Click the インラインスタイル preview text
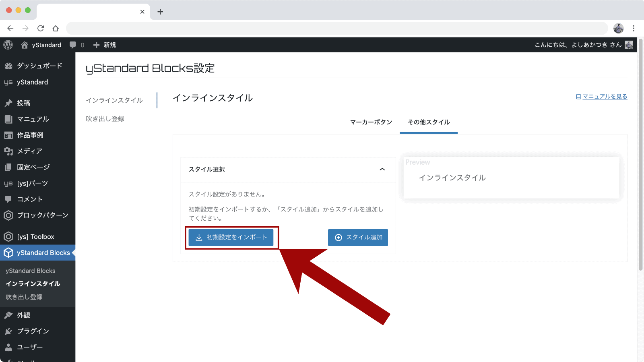The height and width of the screenshot is (362, 644). (452, 178)
